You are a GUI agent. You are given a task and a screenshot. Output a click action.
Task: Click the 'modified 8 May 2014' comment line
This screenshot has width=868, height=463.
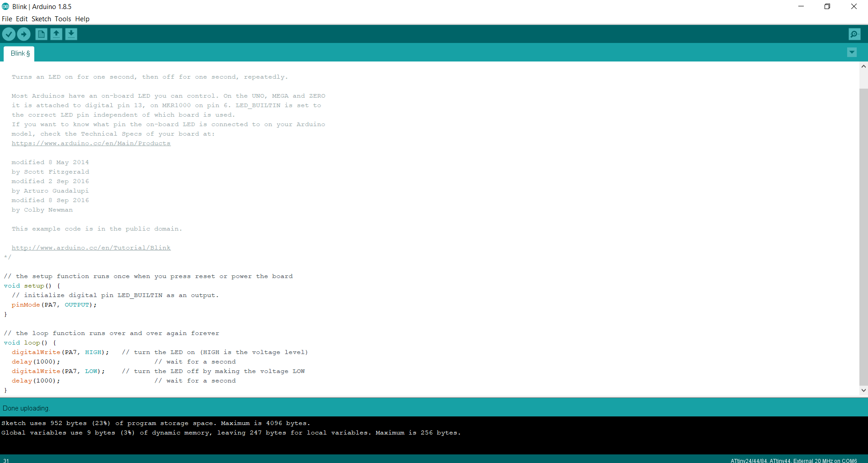click(x=50, y=162)
